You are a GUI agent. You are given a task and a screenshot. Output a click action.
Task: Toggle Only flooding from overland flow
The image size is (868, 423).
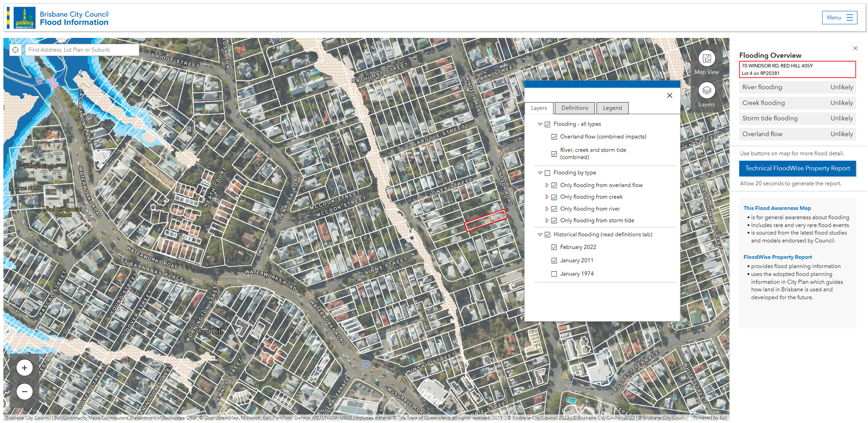[554, 185]
